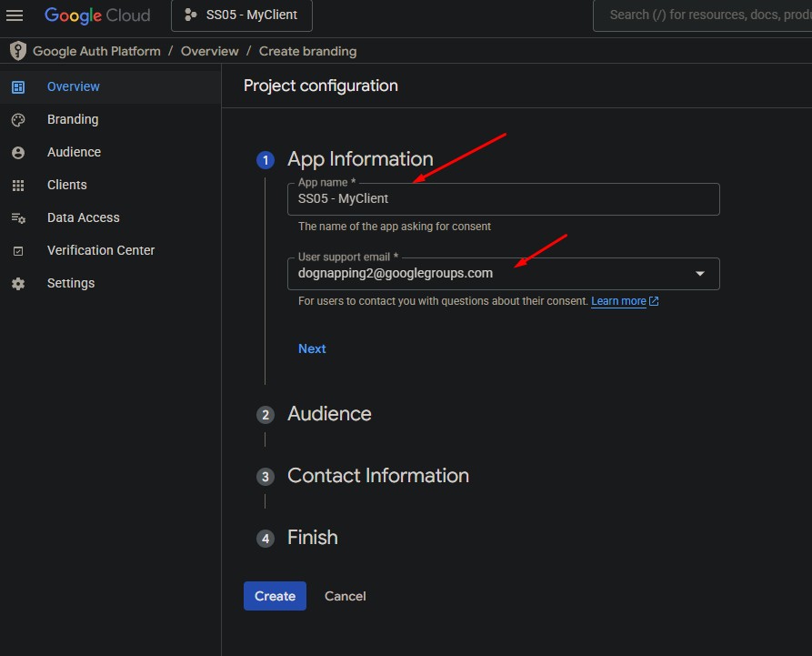This screenshot has width=812, height=656.
Task: Expand the Finish step
Action: click(312, 538)
